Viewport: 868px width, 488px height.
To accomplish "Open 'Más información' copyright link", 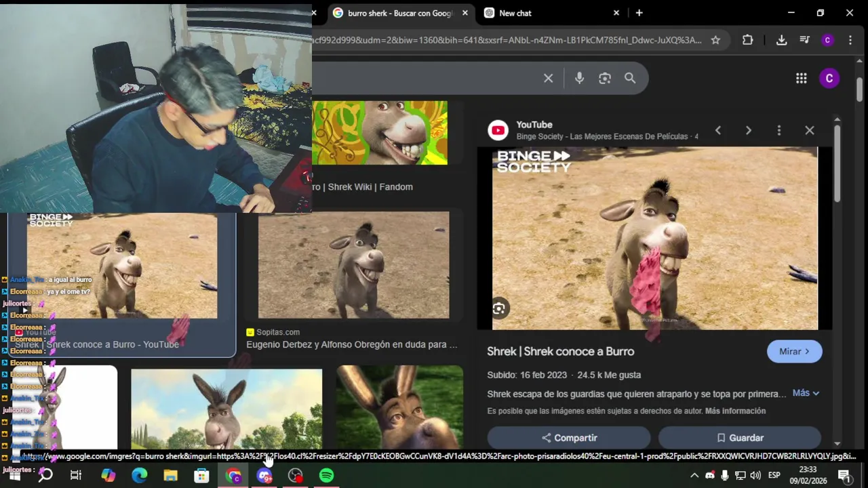I will (x=735, y=411).
